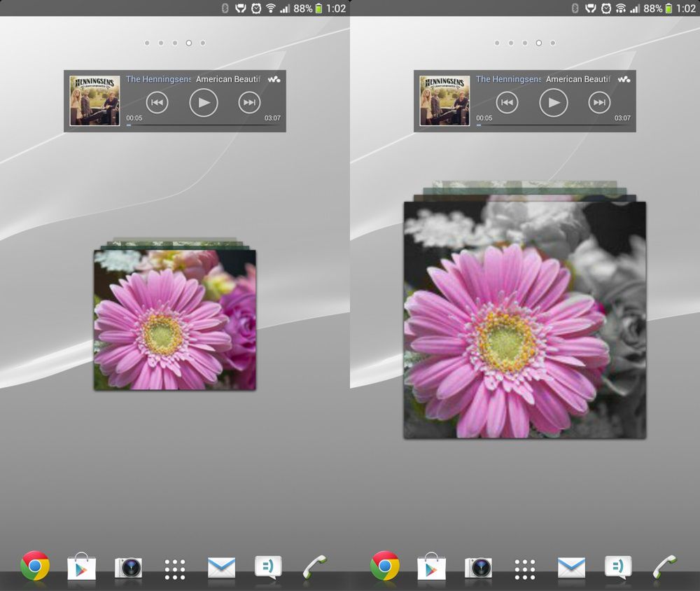
Task: Open the large selective-color flower photo widget
Action: tap(524, 319)
